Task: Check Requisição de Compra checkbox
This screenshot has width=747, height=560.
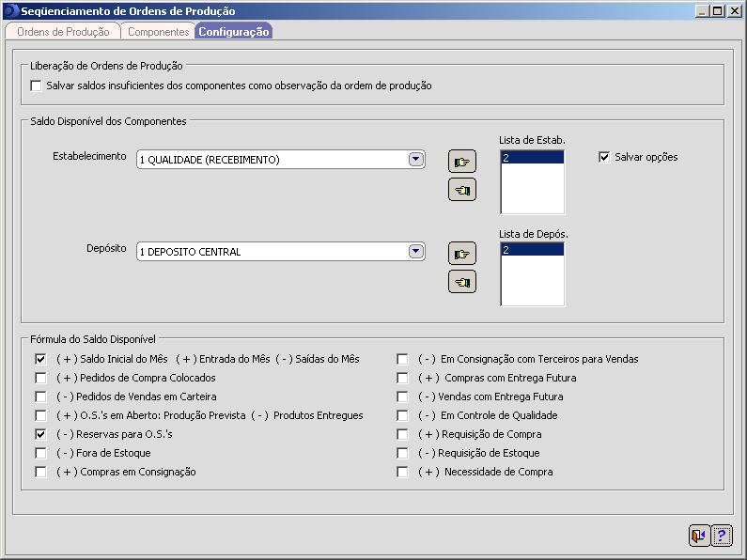Action: [402, 434]
